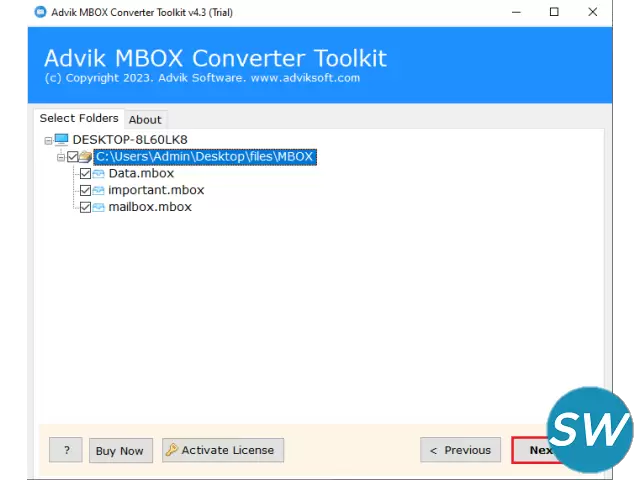Click the mailbox.mbox mail file icon

(x=99, y=207)
